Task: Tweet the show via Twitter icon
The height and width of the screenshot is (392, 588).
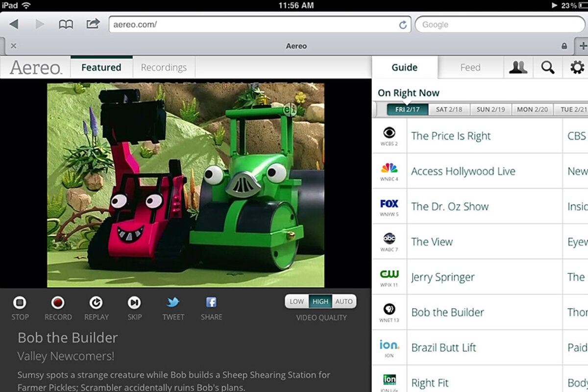Action: tap(173, 308)
